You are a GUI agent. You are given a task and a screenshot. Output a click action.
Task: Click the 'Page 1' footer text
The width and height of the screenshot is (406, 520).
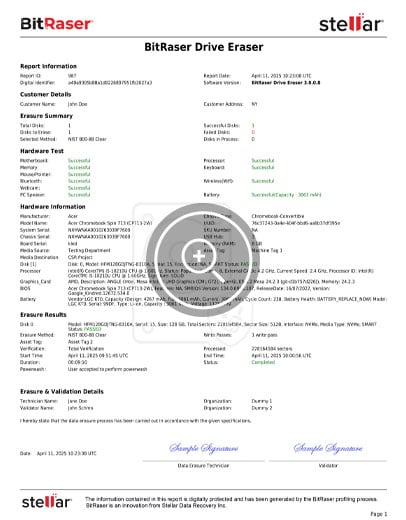click(x=379, y=514)
